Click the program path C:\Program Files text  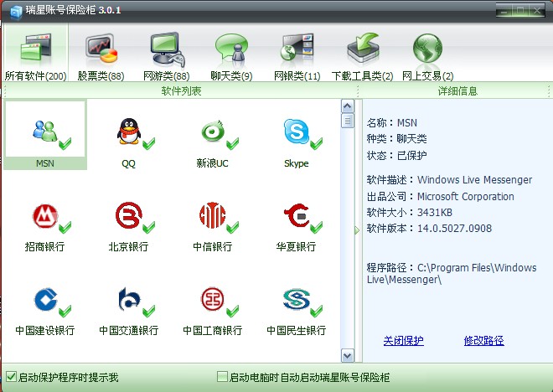click(452, 274)
